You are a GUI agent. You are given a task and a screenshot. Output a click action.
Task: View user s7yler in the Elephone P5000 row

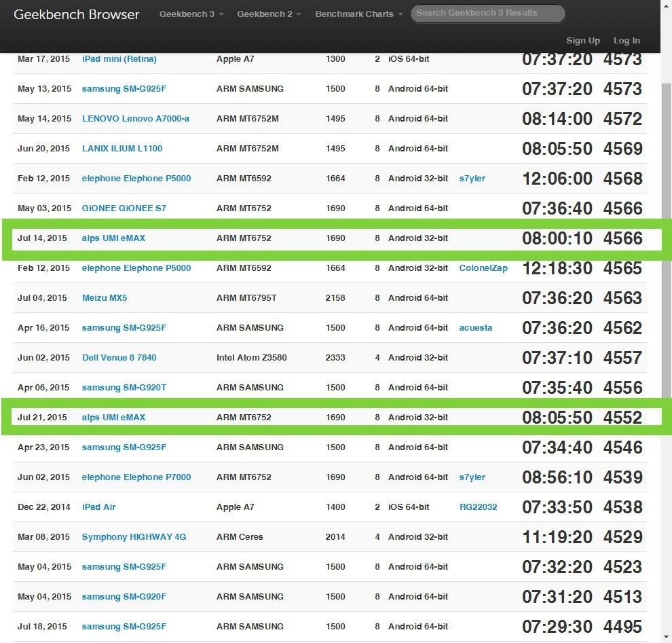[472, 179]
